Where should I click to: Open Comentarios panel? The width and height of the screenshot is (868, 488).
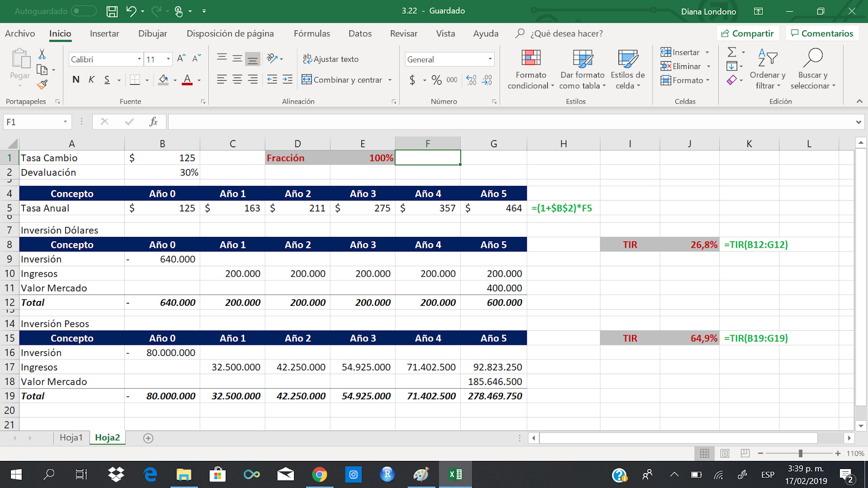(822, 33)
